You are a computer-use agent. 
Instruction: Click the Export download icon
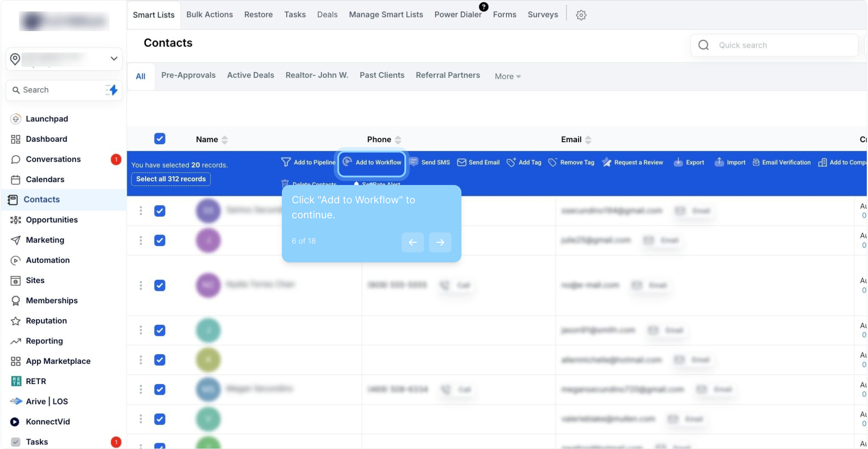678,162
